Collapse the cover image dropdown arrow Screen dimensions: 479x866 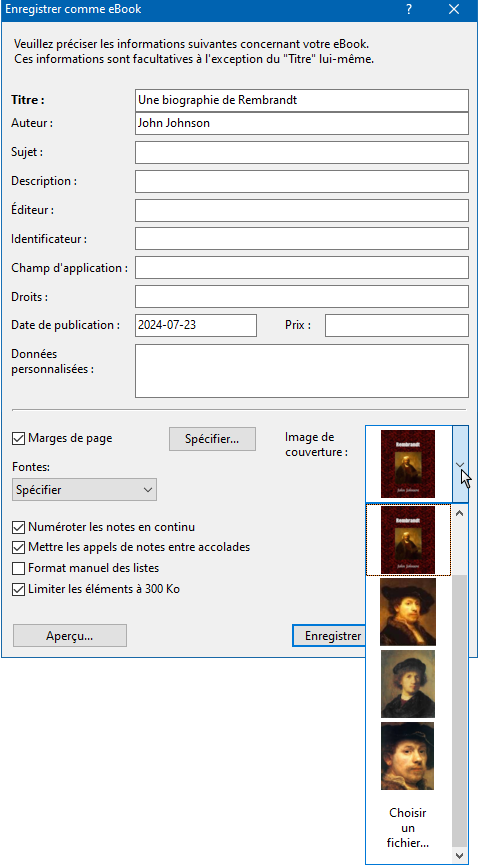click(460, 464)
